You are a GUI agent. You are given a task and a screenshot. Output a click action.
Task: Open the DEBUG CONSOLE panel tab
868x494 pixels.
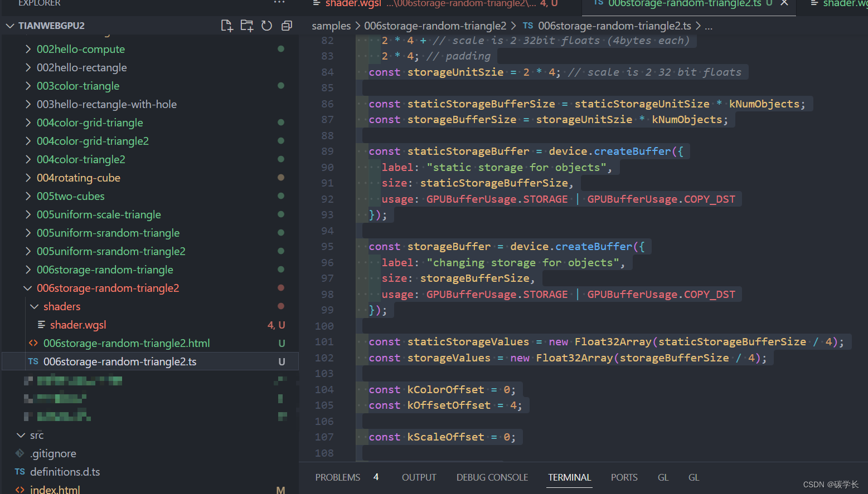click(x=492, y=477)
